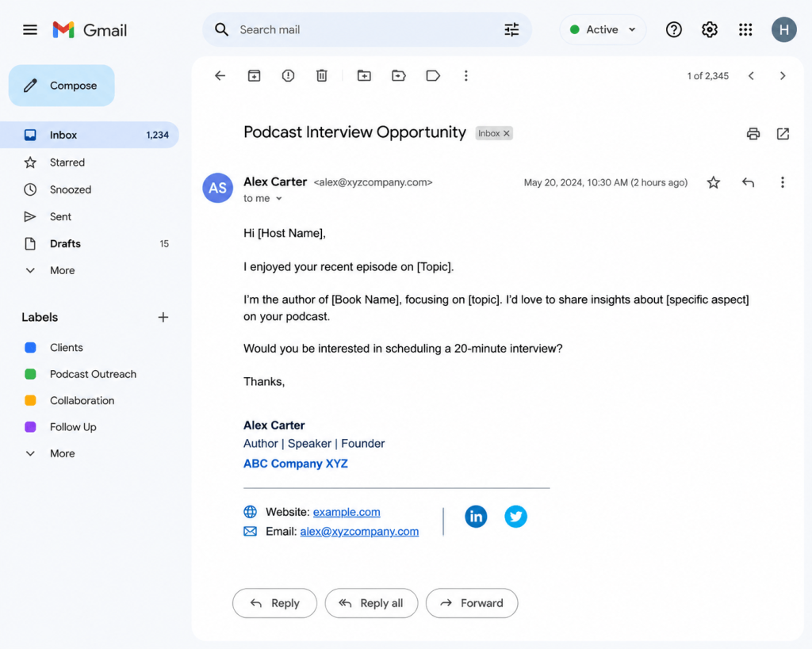
Task: Open the Follow Up label
Action: point(73,427)
